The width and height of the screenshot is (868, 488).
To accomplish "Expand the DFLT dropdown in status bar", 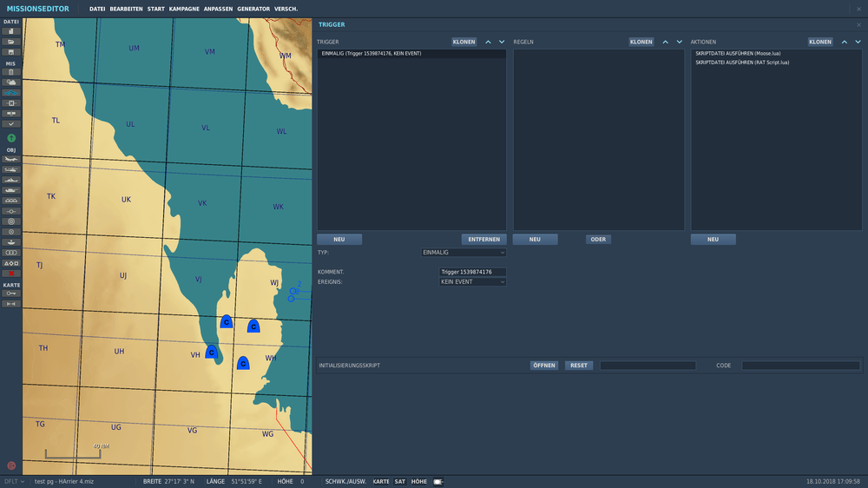I will point(14,481).
